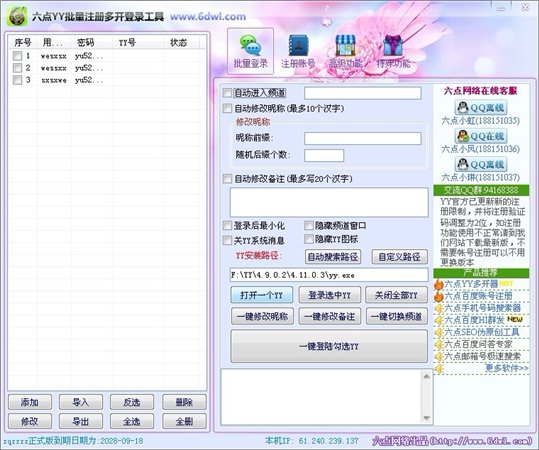Click 自定义路径 button

click(399, 256)
